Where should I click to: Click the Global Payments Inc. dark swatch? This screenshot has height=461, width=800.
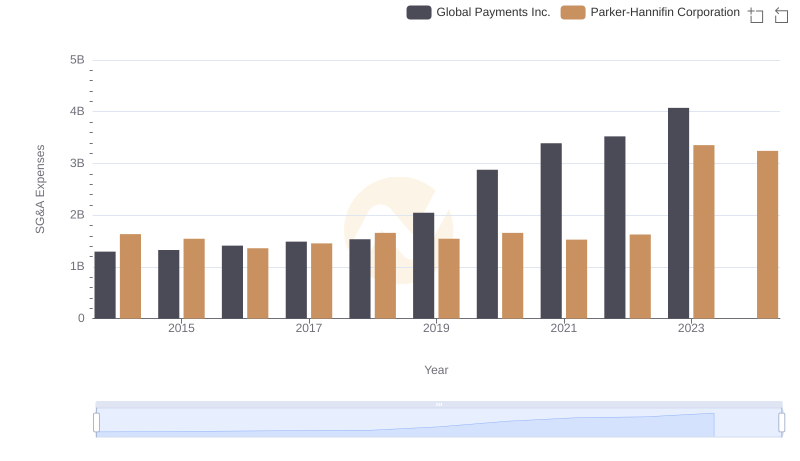point(419,12)
